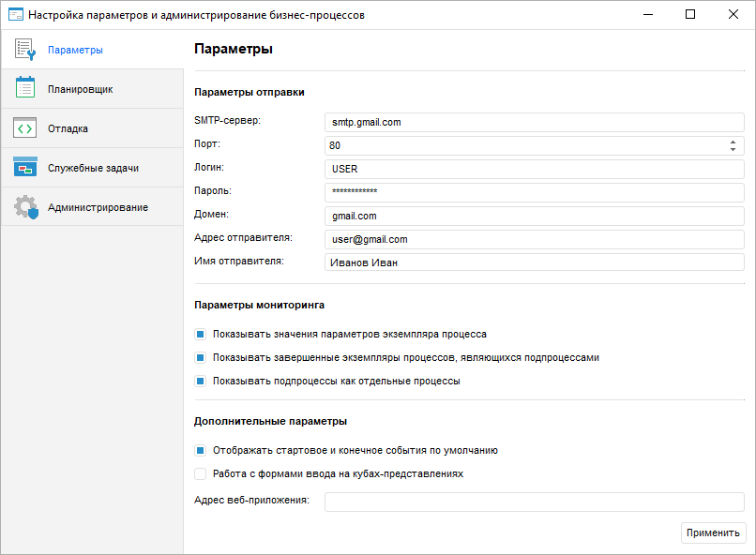Screen dimensions: 756x555
Task: Click the Планировщик calendar icon
Action: [25, 89]
